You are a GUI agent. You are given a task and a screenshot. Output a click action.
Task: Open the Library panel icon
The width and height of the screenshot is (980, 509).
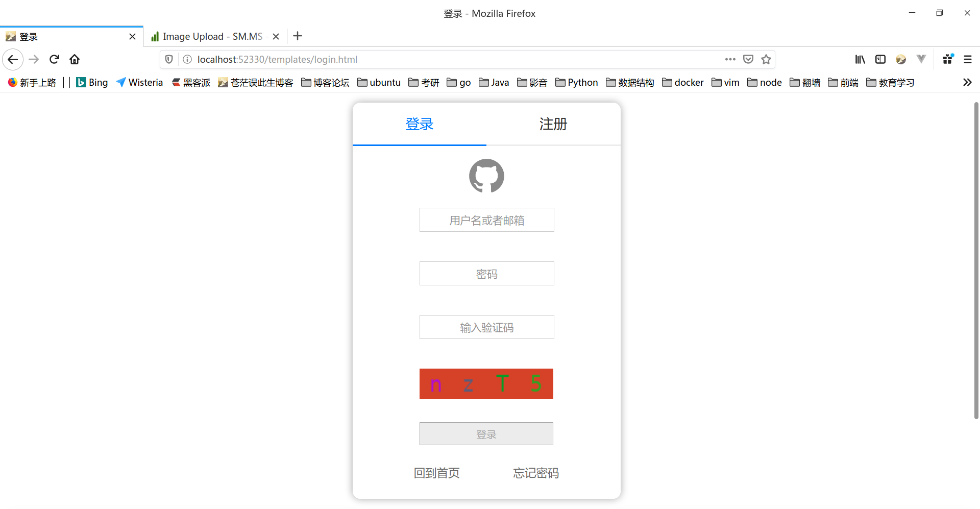860,59
